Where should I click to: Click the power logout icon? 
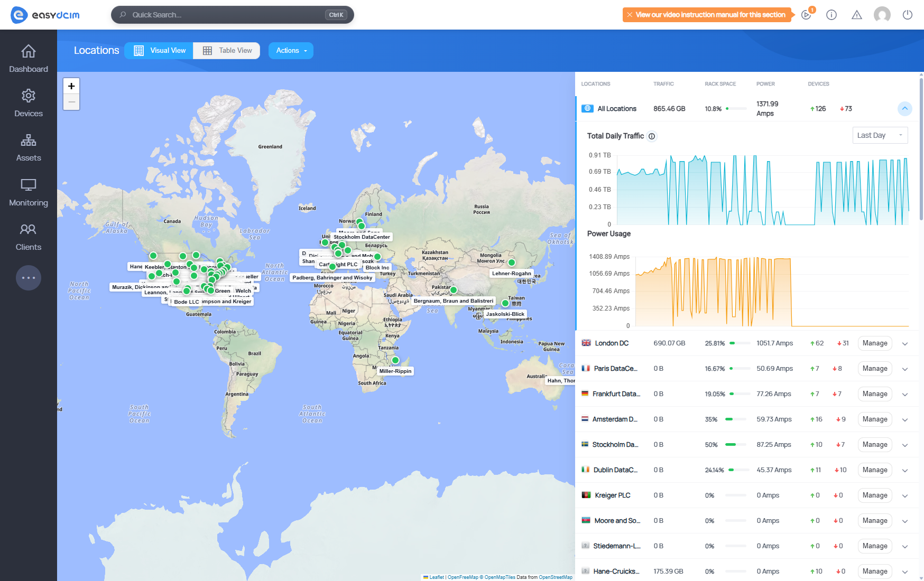pos(908,15)
